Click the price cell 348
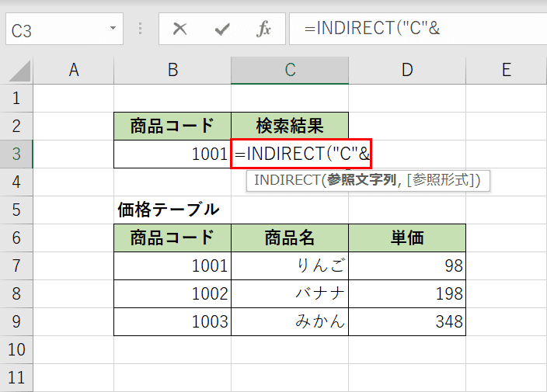 click(x=407, y=321)
